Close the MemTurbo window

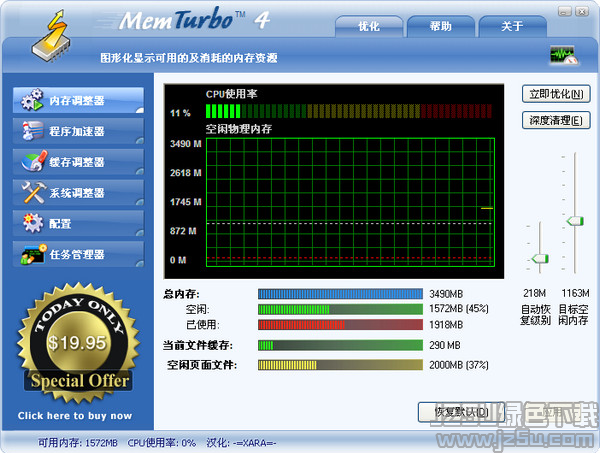(x=582, y=12)
